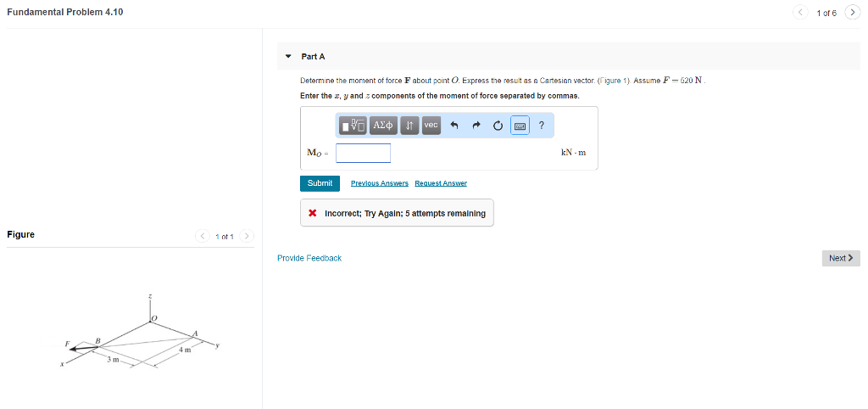Reset the answer box with circular arrow
Image resolution: width=868 pixels, height=409 pixels.
pos(498,126)
